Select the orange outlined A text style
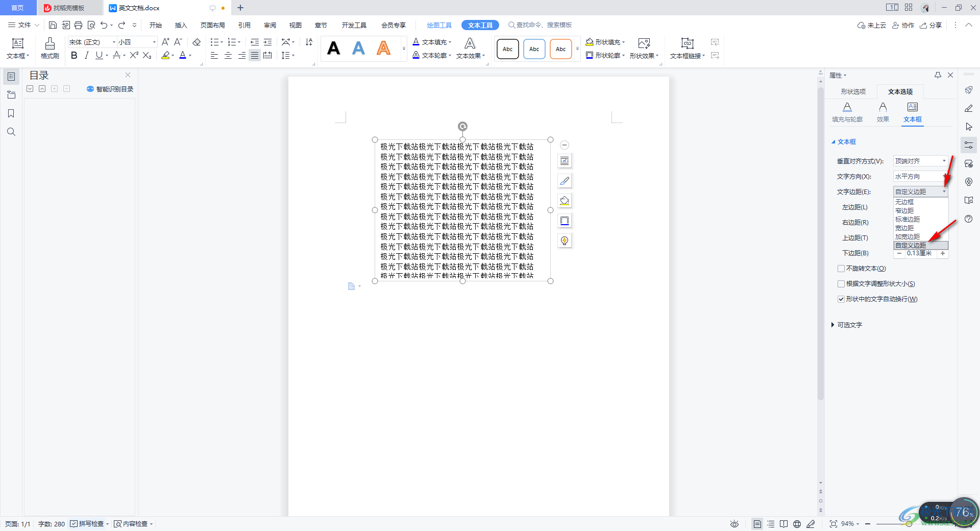Viewport: 980px width, 531px height. (x=383, y=49)
